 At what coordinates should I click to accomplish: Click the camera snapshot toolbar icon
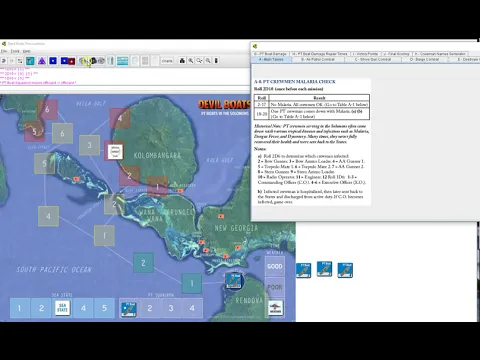pyautogui.click(x=182, y=61)
